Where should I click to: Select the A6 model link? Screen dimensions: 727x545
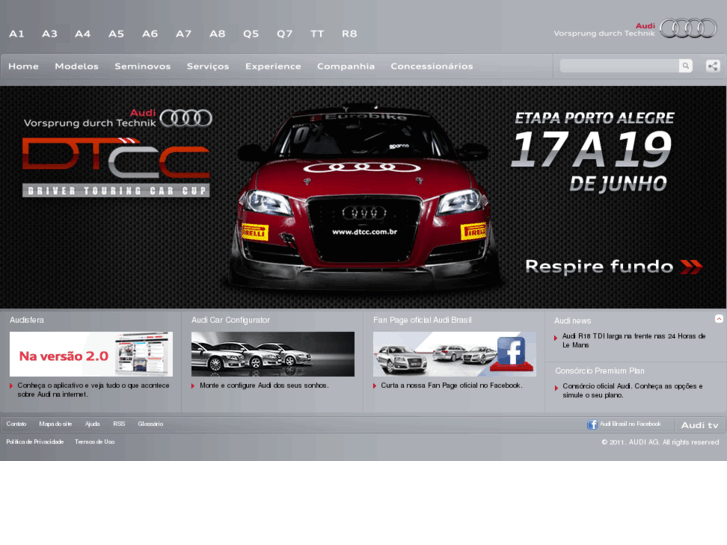click(150, 34)
